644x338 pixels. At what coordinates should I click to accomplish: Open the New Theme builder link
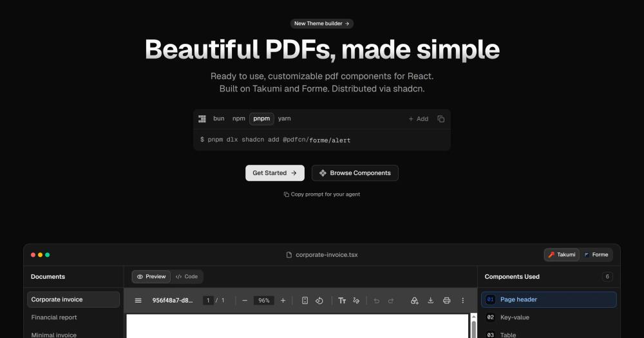click(321, 23)
